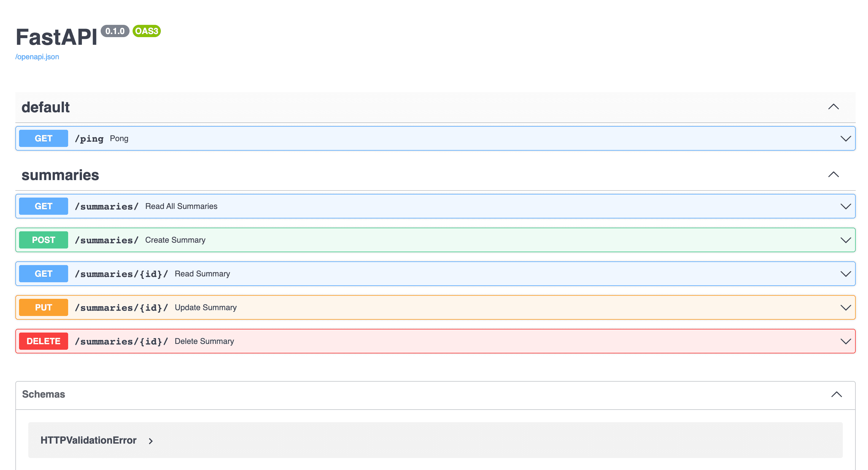
Task: Expand DELETE Delete Summary arrow
Action: (x=845, y=341)
